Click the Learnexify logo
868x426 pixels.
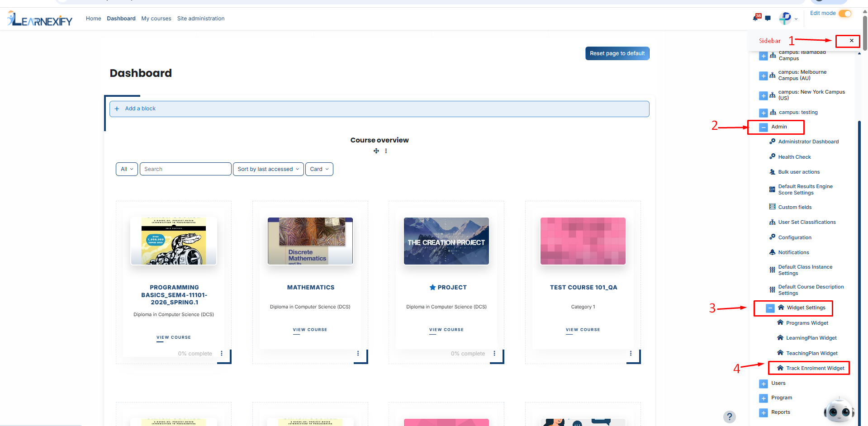40,19
